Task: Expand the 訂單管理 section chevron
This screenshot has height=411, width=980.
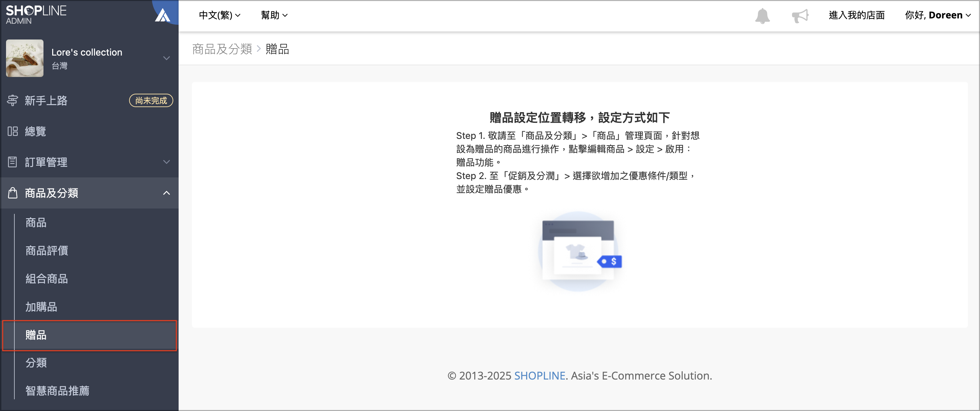Action: [x=166, y=162]
